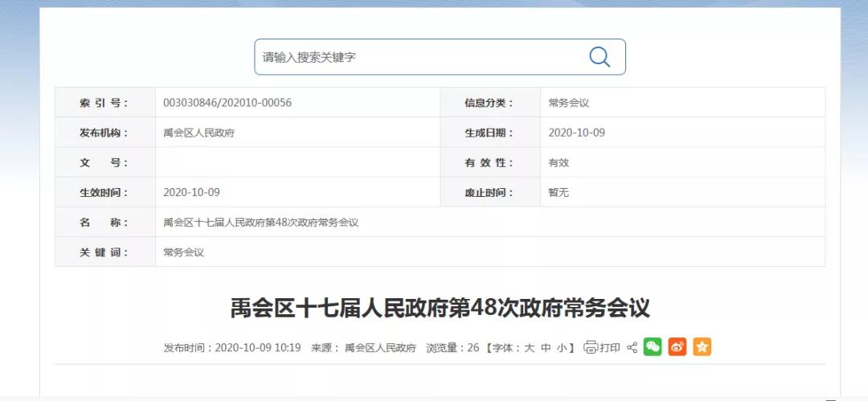Click the 废止时间 label cell
The image size is (868, 401).
490,192
